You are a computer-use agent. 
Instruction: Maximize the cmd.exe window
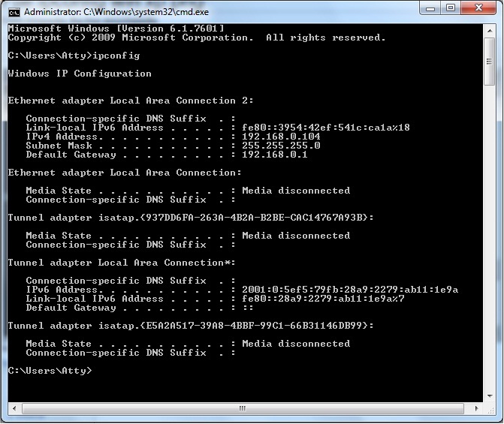click(x=451, y=8)
